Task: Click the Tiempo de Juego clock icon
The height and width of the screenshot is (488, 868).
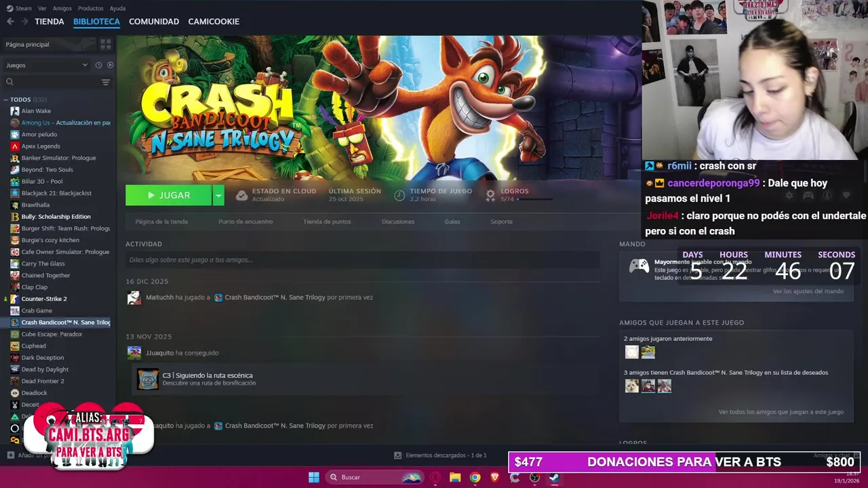Action: [399, 195]
